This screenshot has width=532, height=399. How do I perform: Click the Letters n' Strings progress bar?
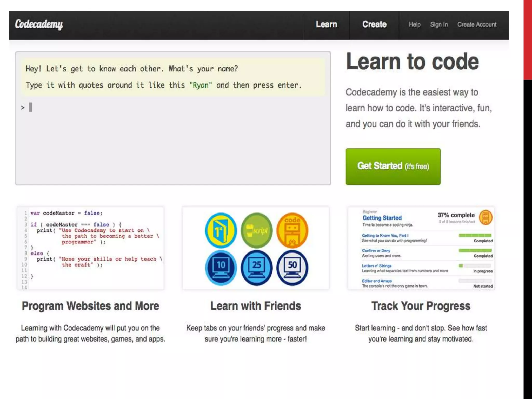[x=475, y=266]
